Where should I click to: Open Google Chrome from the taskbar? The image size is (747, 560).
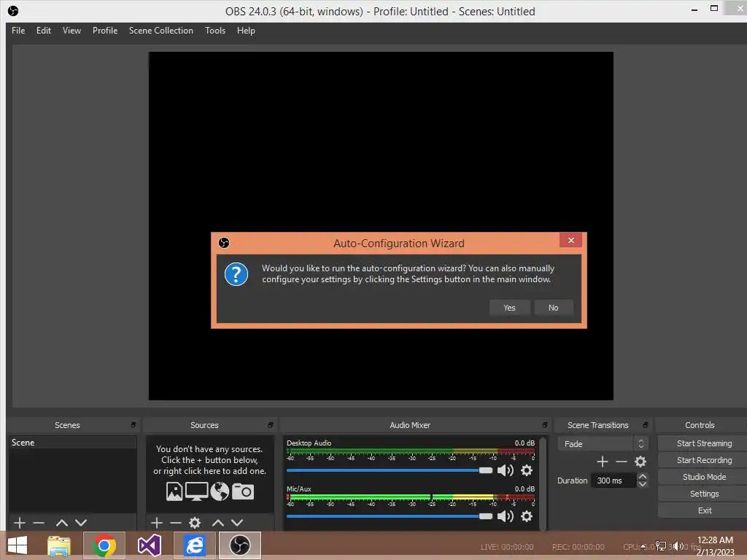point(104,545)
